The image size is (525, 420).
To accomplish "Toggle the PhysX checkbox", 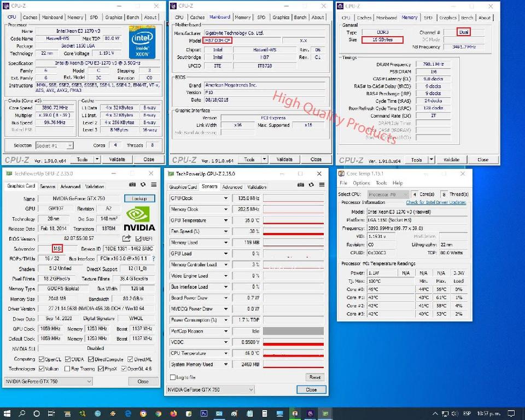I will (x=101, y=369).
